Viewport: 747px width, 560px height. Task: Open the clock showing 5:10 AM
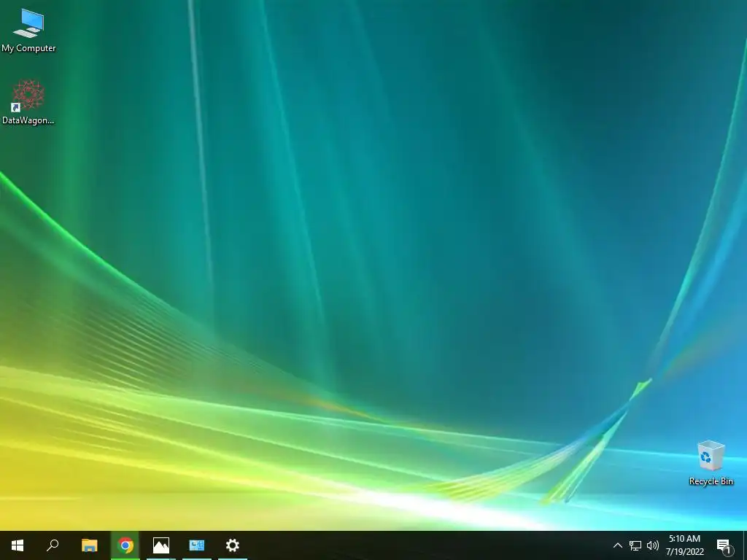684,545
